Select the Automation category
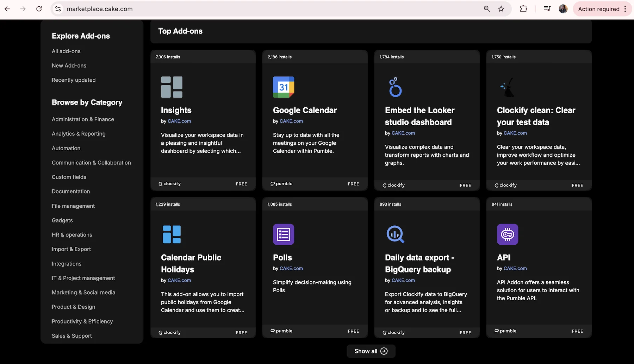 click(66, 148)
